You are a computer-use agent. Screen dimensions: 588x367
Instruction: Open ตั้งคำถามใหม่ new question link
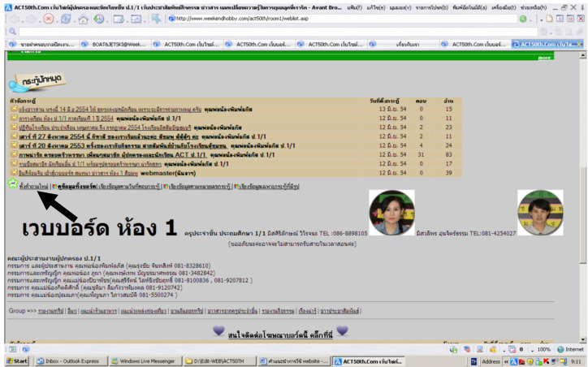tap(32, 185)
